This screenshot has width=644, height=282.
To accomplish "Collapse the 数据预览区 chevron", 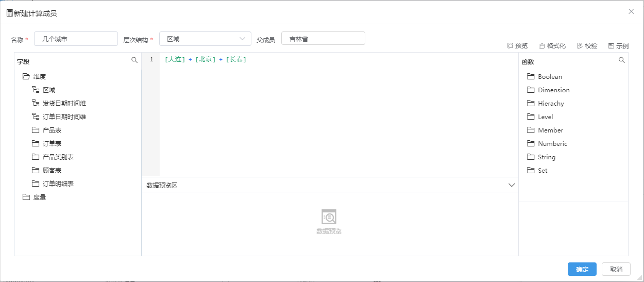I will point(512,185).
